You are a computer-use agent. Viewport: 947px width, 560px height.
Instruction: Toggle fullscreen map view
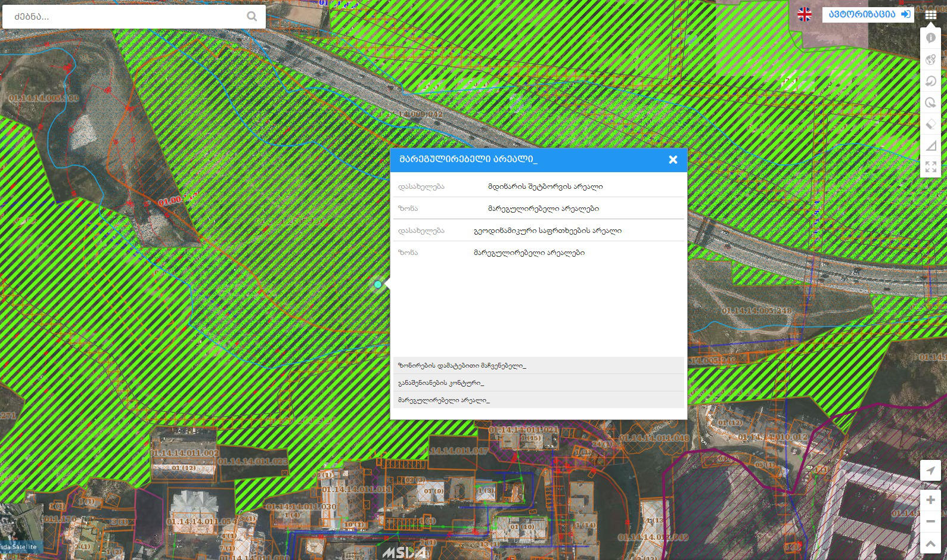(x=930, y=167)
